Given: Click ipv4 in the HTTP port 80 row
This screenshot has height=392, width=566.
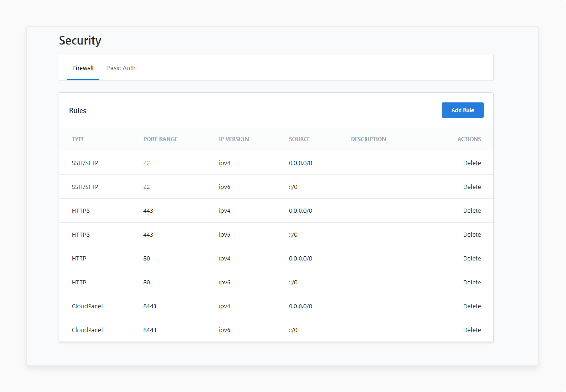Looking at the screenshot, I should click(225, 258).
